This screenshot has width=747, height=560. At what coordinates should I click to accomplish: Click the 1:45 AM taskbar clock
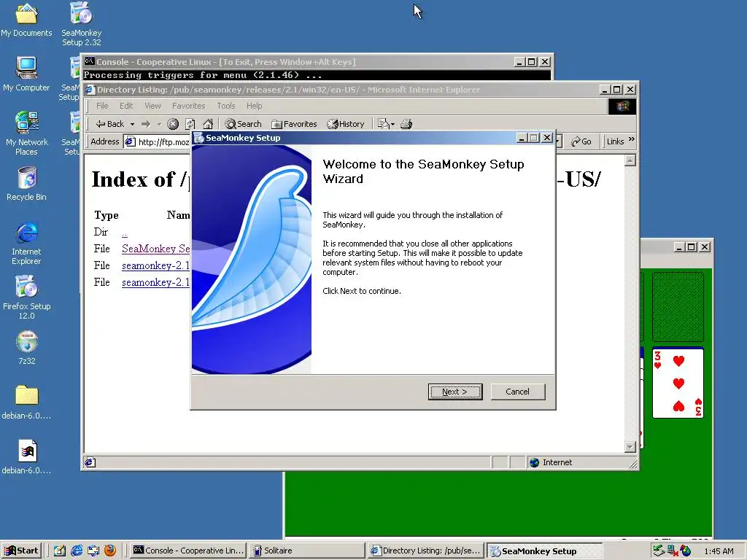(x=719, y=551)
